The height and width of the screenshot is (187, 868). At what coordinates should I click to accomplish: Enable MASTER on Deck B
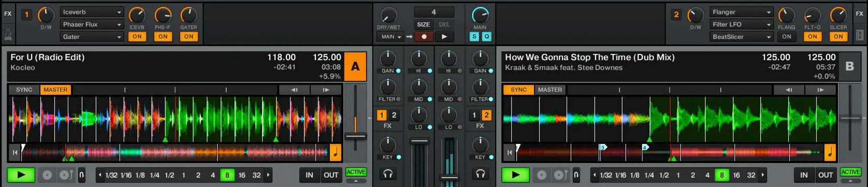[550, 90]
